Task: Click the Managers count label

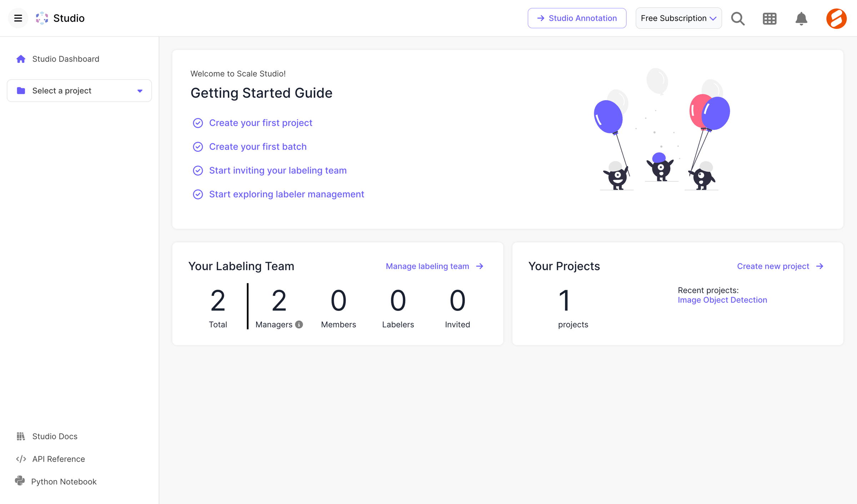Action: 274,324
